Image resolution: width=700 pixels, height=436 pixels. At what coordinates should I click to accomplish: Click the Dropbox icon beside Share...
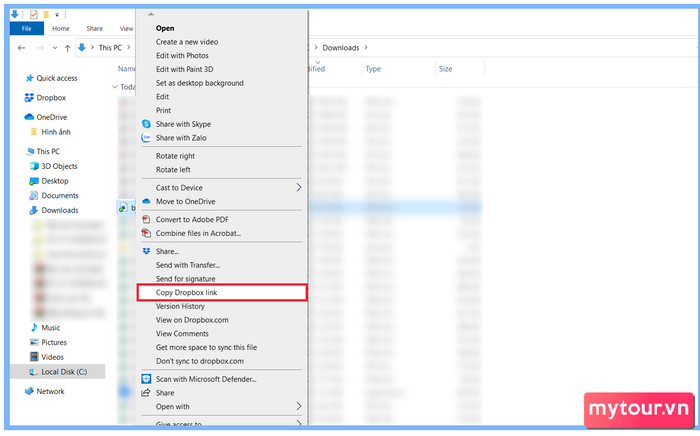coord(146,252)
